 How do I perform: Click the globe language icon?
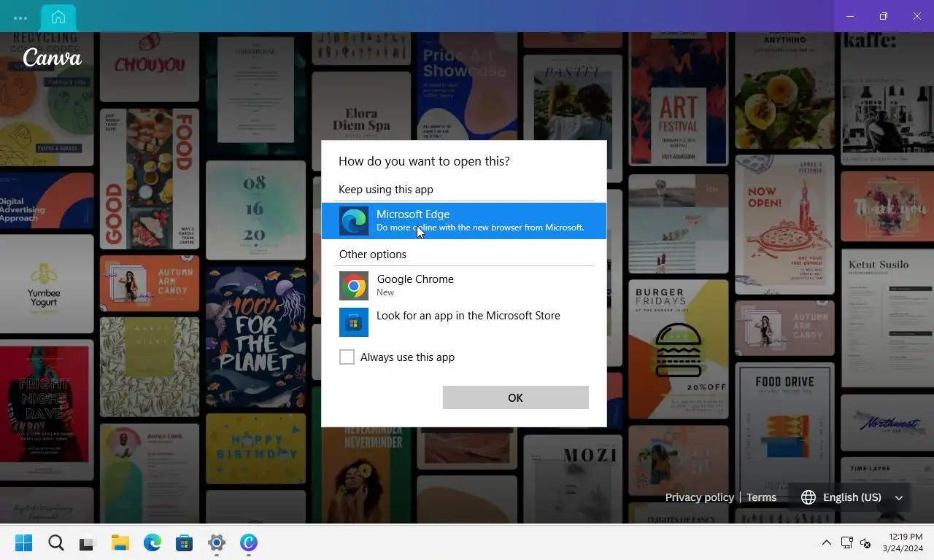point(808,497)
